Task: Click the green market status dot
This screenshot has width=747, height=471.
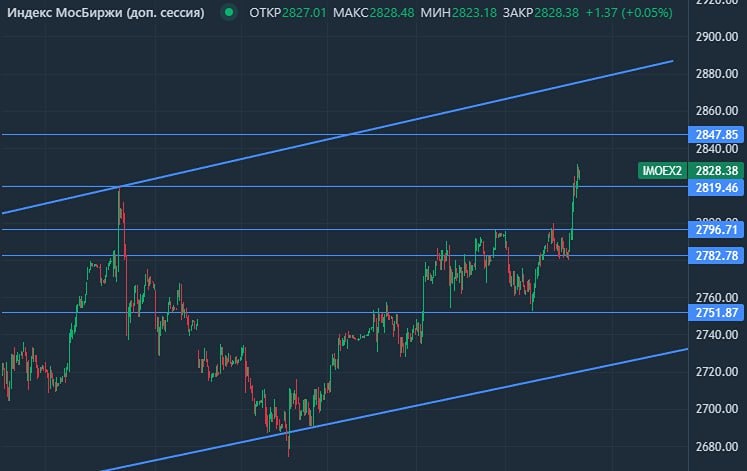Action: tap(229, 12)
